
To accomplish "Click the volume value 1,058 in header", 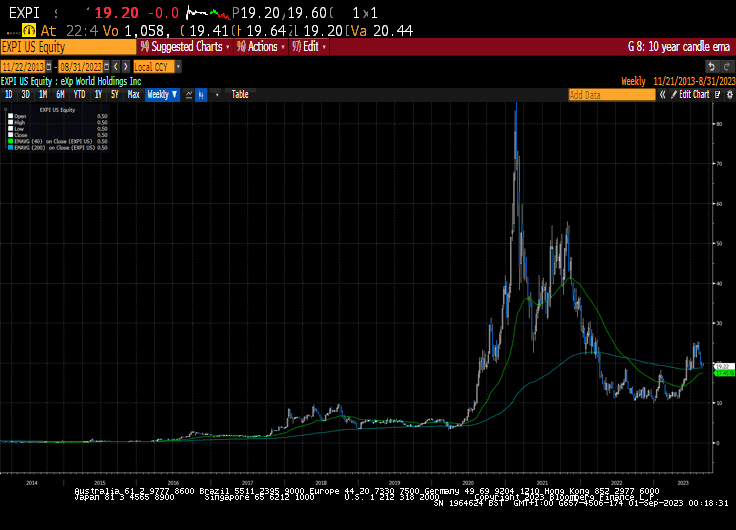I will pos(147,31).
